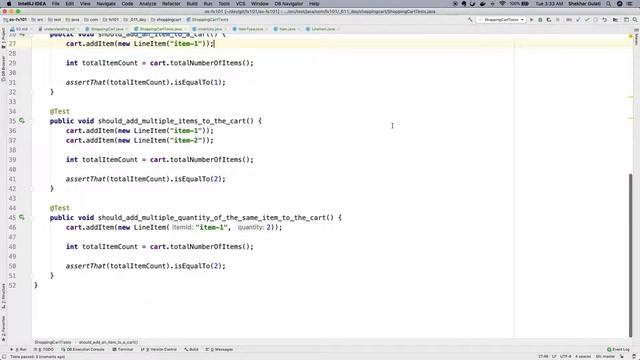Open the Git: master branch selector

[x=605, y=356]
